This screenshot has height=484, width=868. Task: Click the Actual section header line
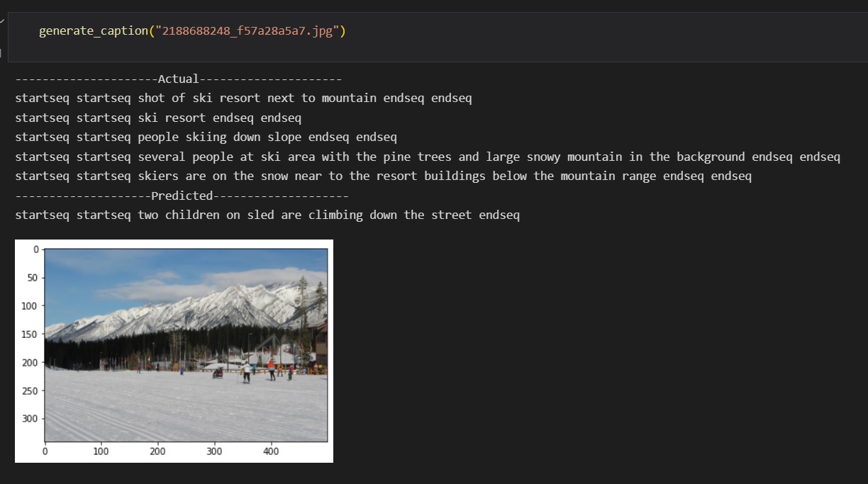click(x=177, y=79)
